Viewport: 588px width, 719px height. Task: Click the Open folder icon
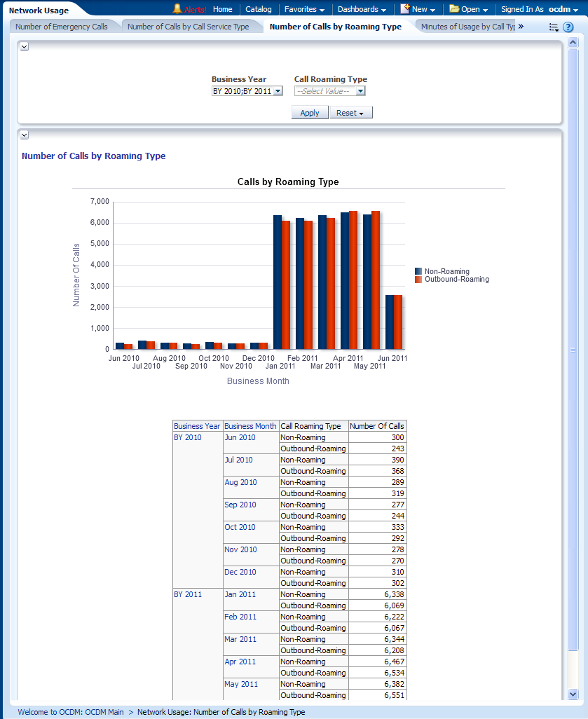click(x=454, y=9)
